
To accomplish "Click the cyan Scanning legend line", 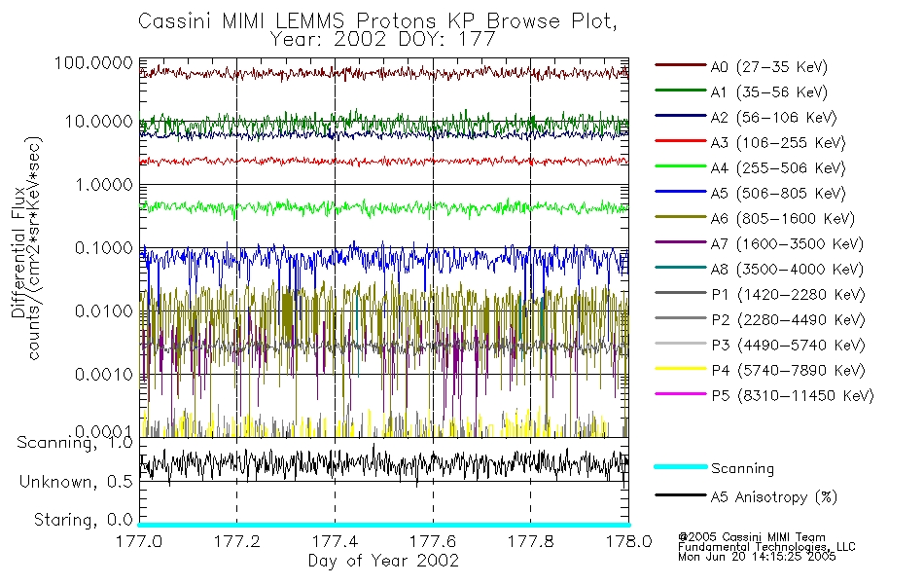I will tap(680, 466).
